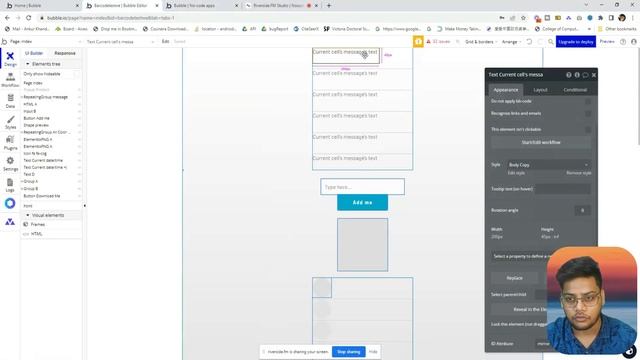Open the Logs tab in sidebar
This screenshot has width=640, height=360.
10,185
